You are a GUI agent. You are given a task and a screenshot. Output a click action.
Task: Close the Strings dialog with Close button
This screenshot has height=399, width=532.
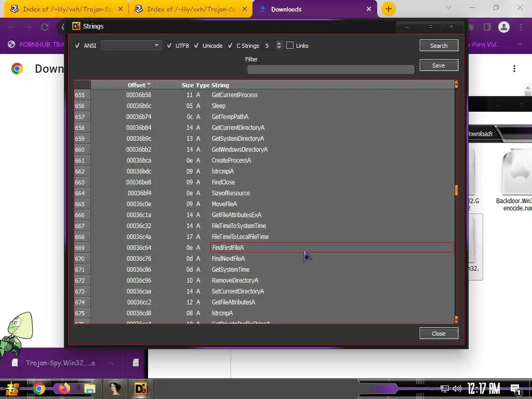(x=438, y=333)
